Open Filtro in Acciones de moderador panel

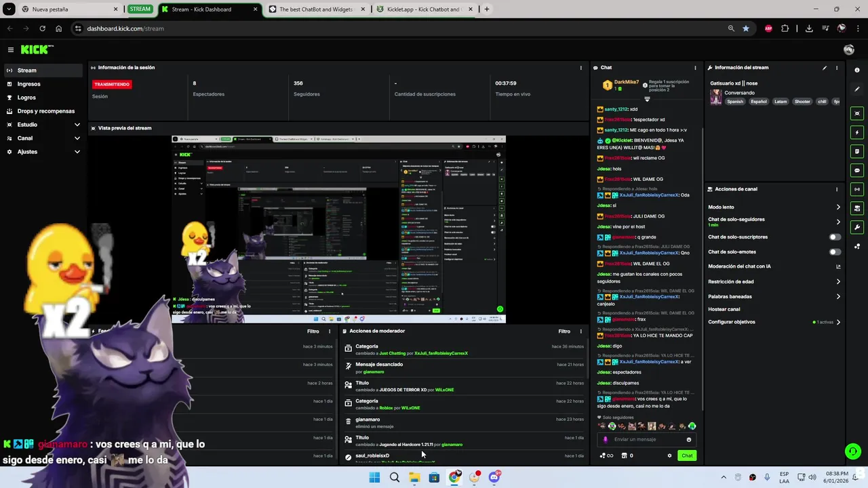[564, 331]
